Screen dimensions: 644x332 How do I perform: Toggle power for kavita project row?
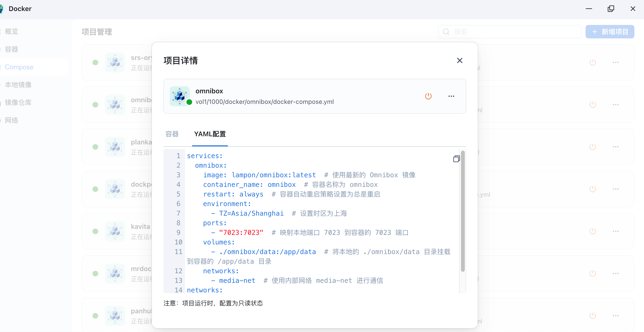coord(592,231)
